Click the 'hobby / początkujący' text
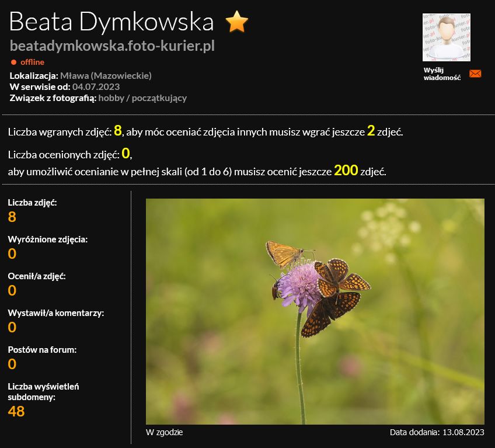495x448 pixels. click(142, 98)
